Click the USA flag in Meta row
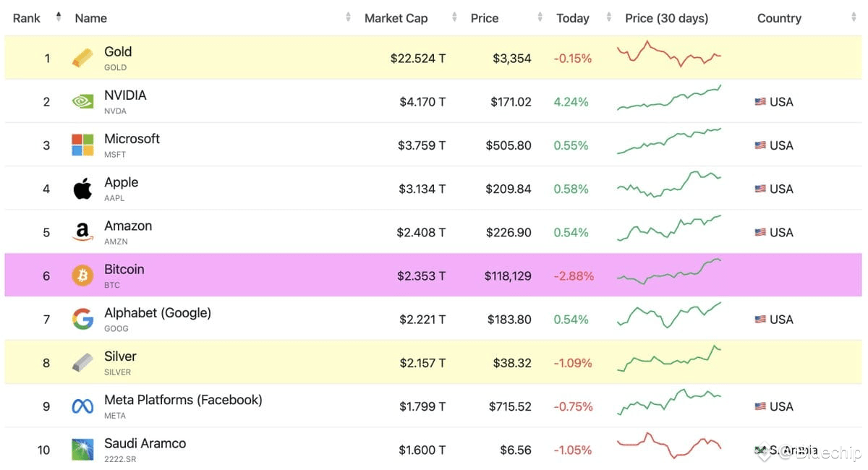 point(760,406)
